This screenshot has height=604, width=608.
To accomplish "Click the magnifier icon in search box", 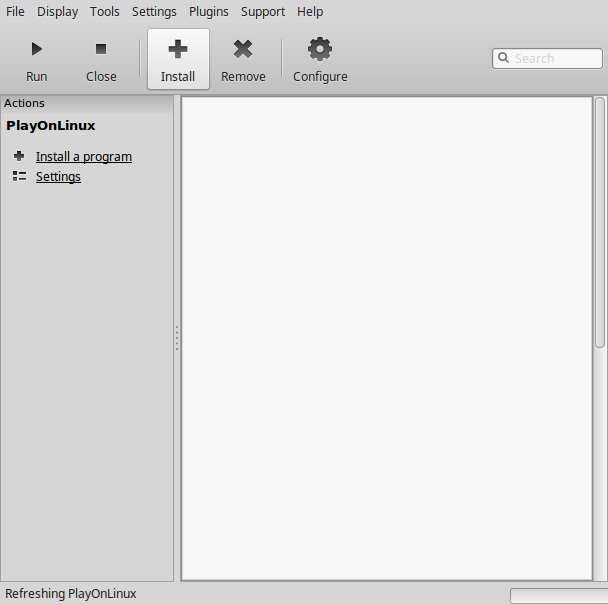I will pos(503,58).
